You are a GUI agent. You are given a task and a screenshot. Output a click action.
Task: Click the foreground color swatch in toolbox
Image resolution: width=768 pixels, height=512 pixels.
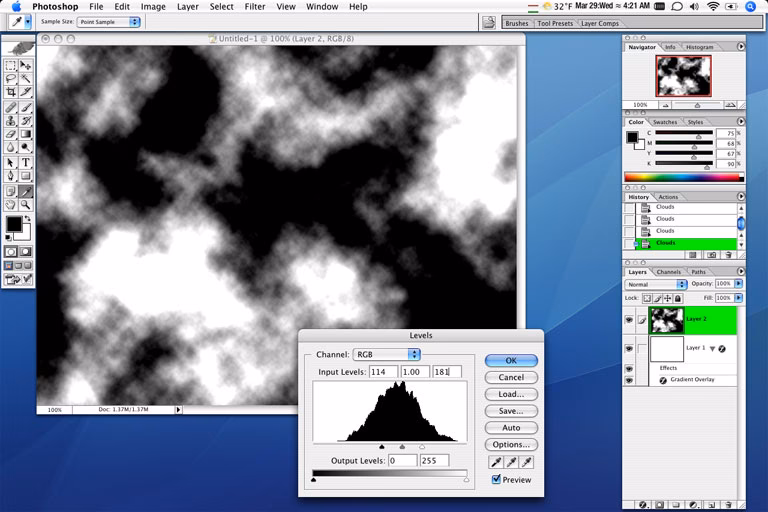pyautogui.click(x=14, y=223)
